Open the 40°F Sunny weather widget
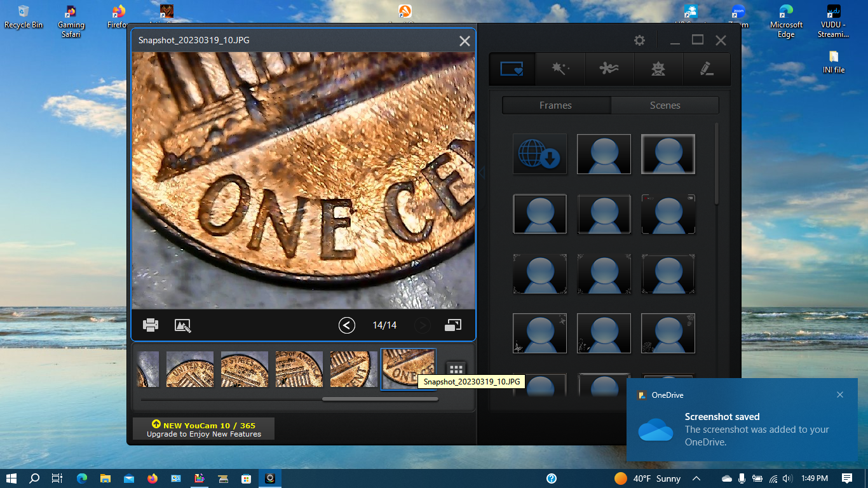This screenshot has width=868, height=488. (648, 478)
